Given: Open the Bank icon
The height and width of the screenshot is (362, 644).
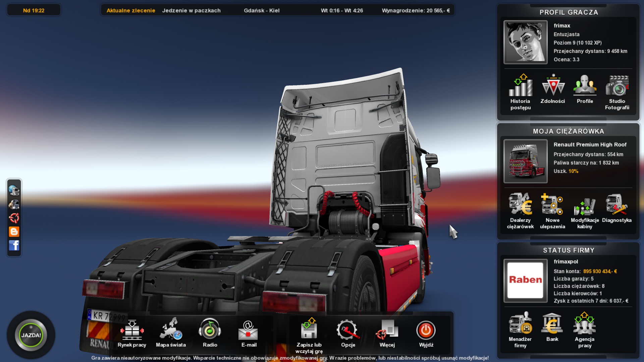Looking at the screenshot, I should pos(552,324).
